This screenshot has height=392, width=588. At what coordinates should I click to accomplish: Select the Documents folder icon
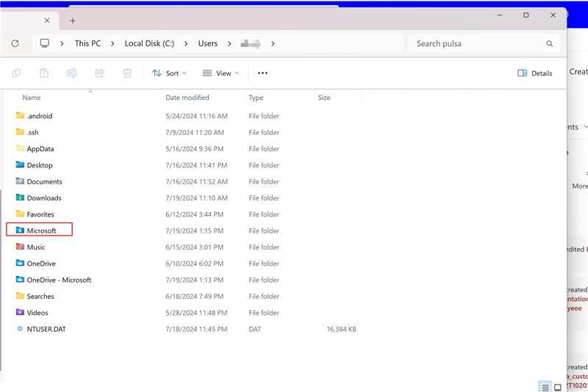[x=21, y=181]
